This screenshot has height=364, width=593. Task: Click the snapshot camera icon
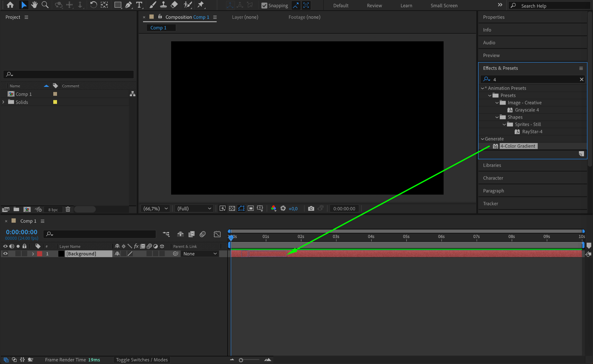click(311, 208)
